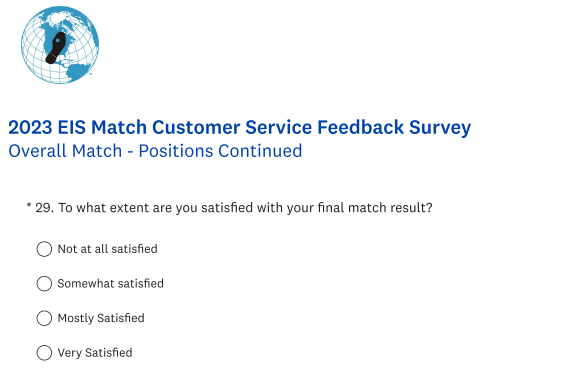
Task: Click the question number '29.'
Action: coord(45,208)
